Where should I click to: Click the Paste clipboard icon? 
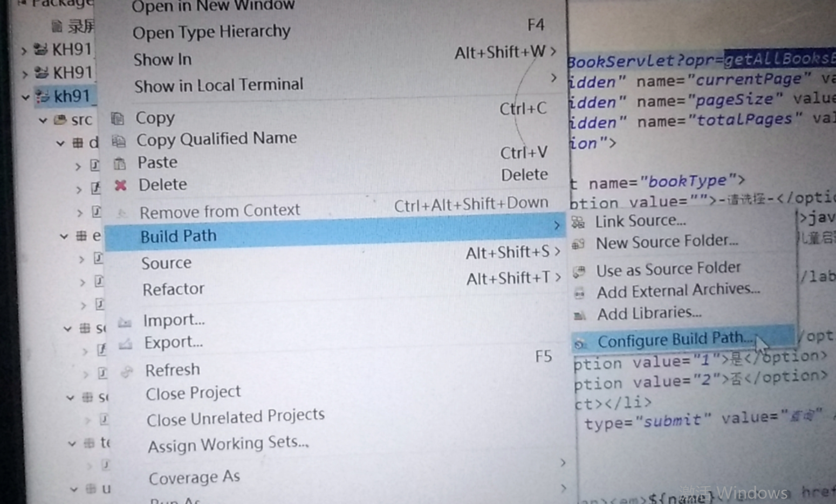coord(120,163)
